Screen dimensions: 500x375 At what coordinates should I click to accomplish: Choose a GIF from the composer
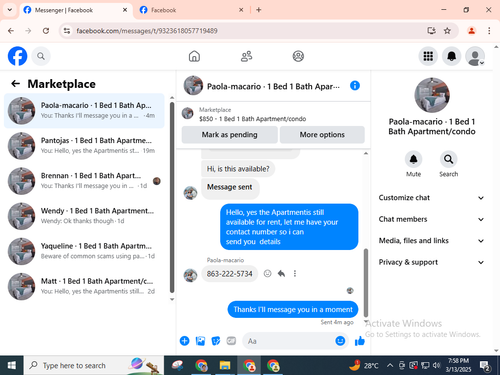coord(231,341)
